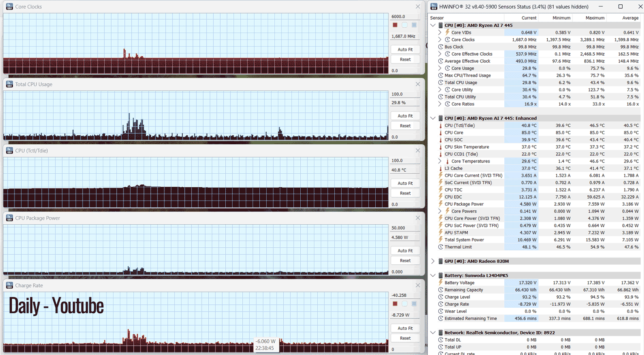This screenshot has width=644, height=355.
Task: Click the Charge Rate graph window title icon
Action: click(9, 286)
